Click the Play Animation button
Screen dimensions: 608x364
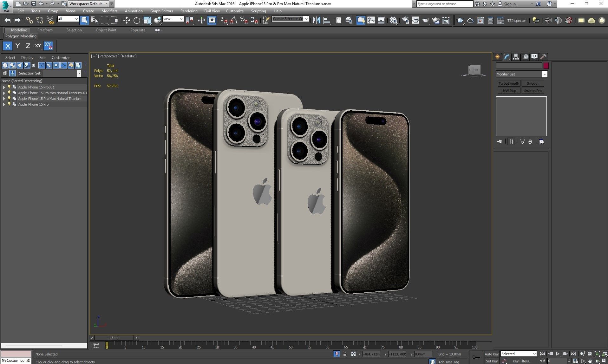(x=558, y=354)
